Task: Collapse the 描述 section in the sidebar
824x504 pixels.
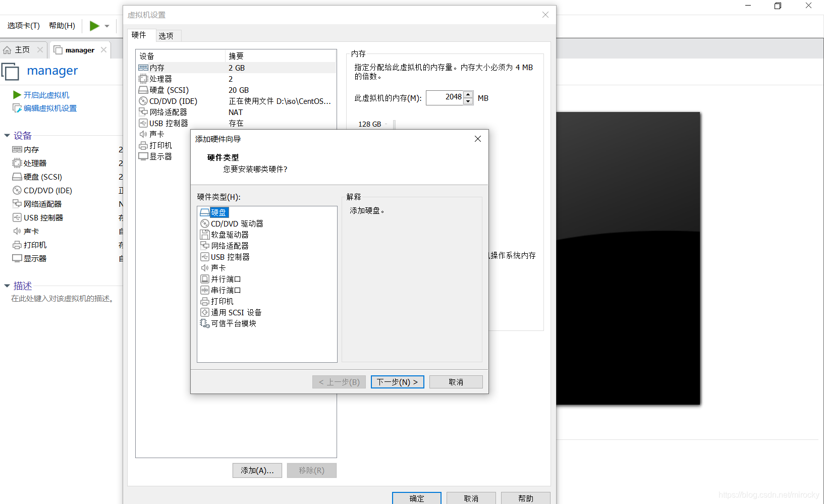Action: (7, 286)
